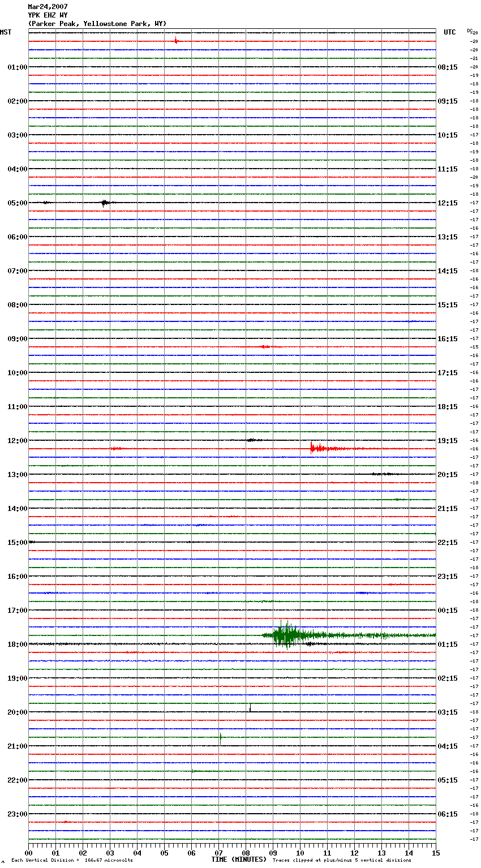Click minute tick 03 on the time axis
Screen dimensions: 481x868
click(110, 853)
